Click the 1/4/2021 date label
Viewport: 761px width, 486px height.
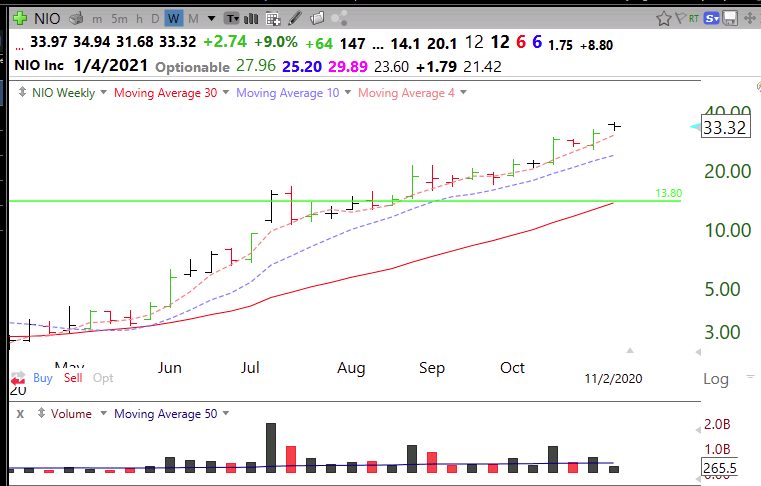(111, 65)
